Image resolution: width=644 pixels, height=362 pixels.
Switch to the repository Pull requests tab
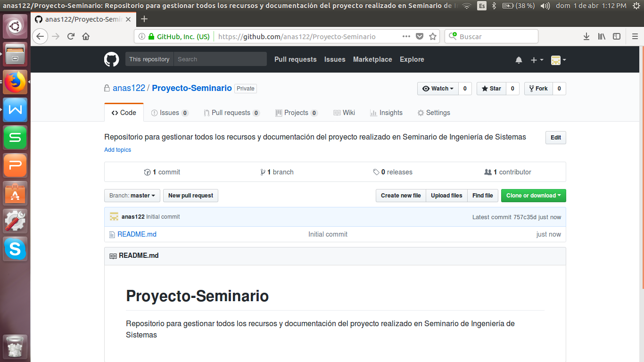(x=231, y=113)
